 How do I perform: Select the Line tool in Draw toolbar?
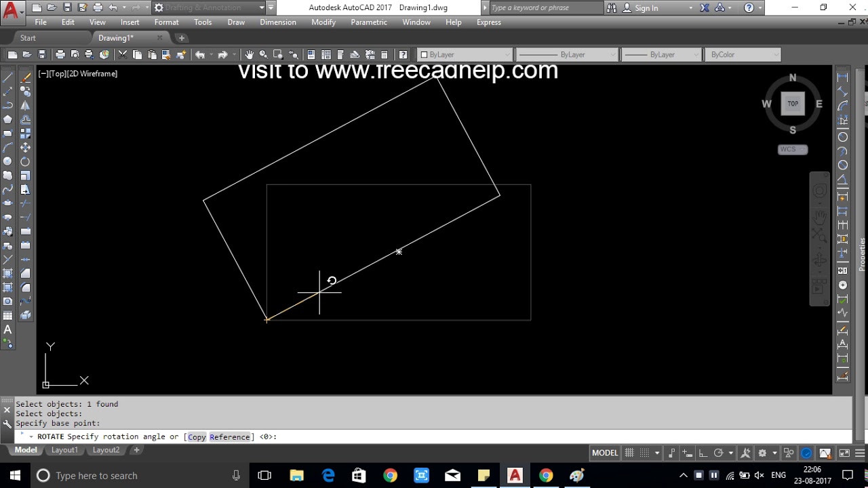7,77
